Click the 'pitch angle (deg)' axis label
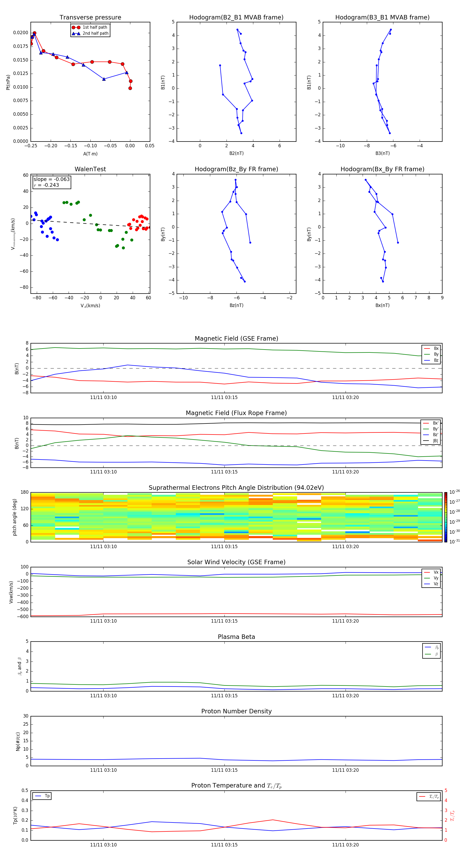473x868 pixels. click(x=14, y=517)
